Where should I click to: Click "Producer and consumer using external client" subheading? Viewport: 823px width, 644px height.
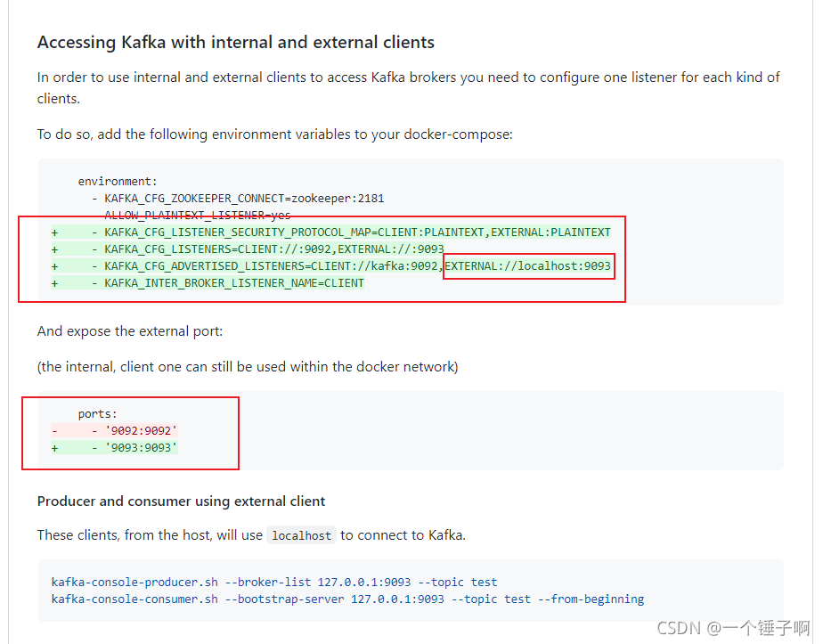click(181, 501)
